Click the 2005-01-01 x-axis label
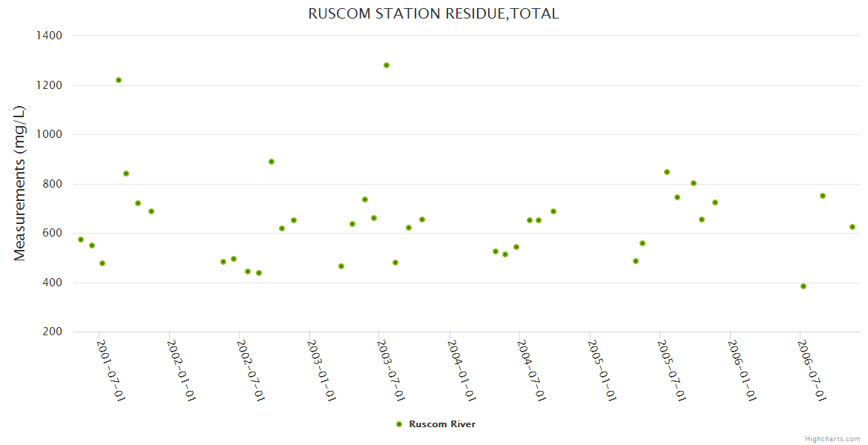Screen dimensions: 868x445 [x=602, y=371]
